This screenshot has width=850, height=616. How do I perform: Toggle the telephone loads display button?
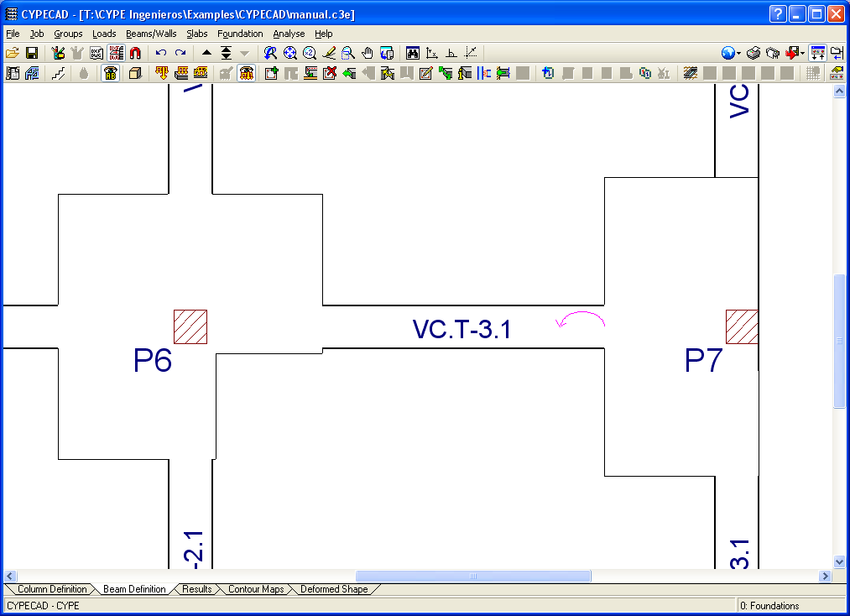pos(247,73)
